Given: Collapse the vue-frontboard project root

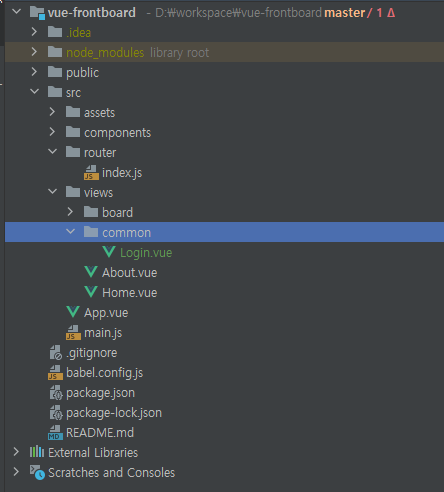Looking at the screenshot, I should pos(16,12).
